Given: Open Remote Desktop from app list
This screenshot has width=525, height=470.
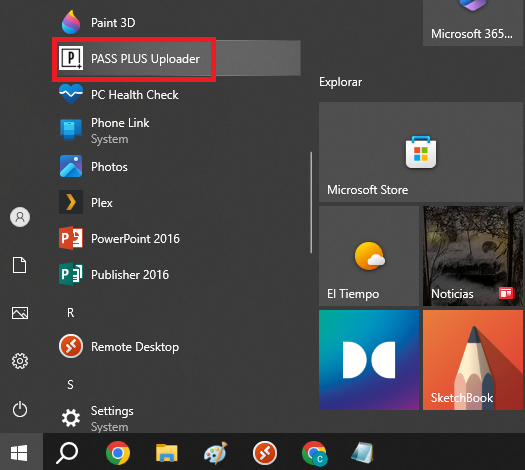Looking at the screenshot, I should click(x=177, y=346).
